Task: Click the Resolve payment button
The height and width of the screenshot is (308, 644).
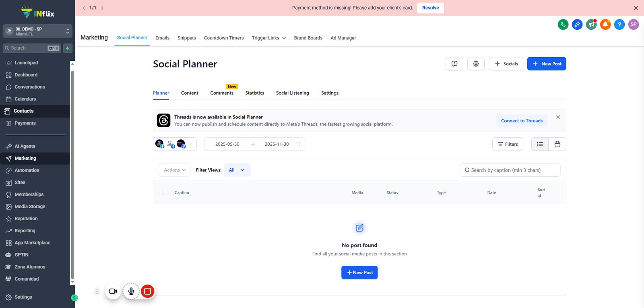Action: click(x=431, y=8)
